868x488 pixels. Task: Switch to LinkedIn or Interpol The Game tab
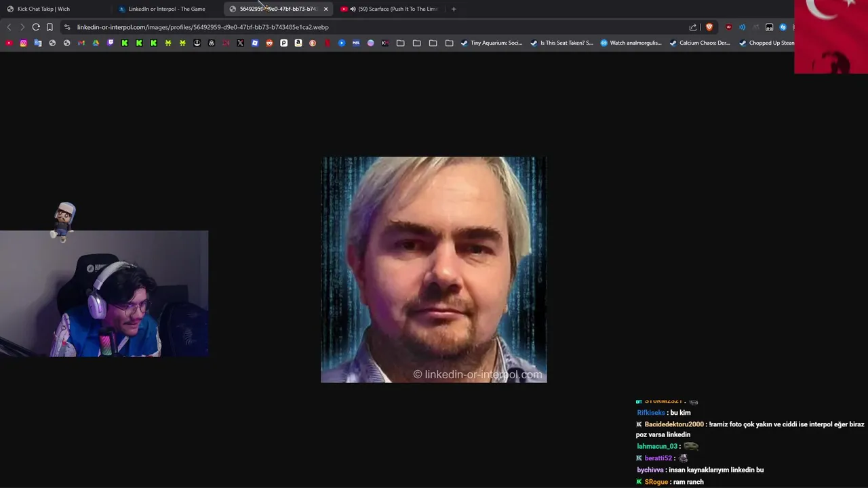[x=167, y=9]
